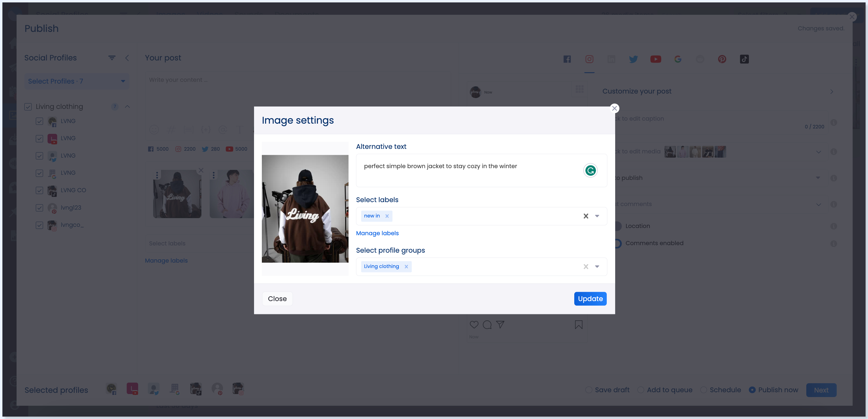Open the TikTok preview tab
868x419 pixels.
pyautogui.click(x=744, y=59)
